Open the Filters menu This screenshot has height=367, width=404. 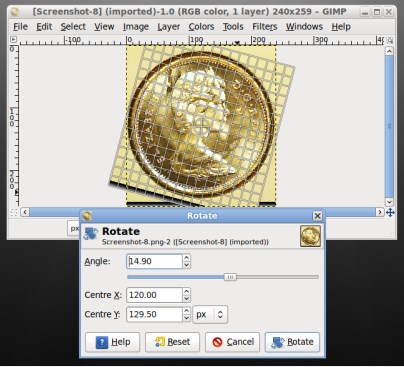click(x=265, y=27)
